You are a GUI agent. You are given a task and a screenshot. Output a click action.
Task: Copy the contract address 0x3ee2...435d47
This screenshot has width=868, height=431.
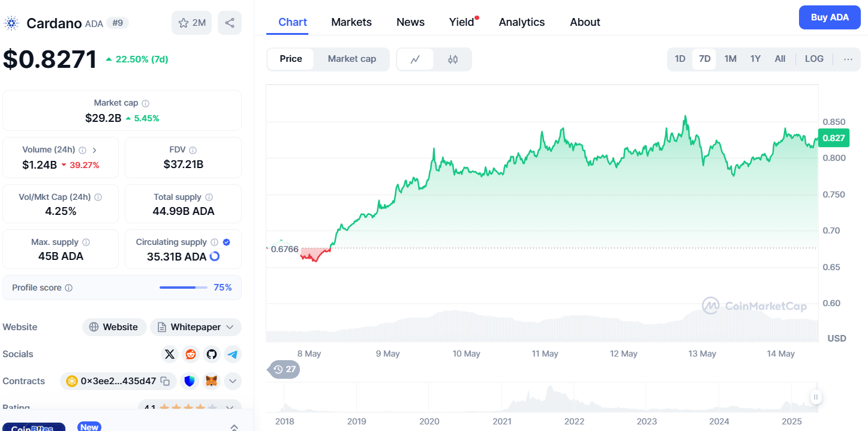[165, 381]
